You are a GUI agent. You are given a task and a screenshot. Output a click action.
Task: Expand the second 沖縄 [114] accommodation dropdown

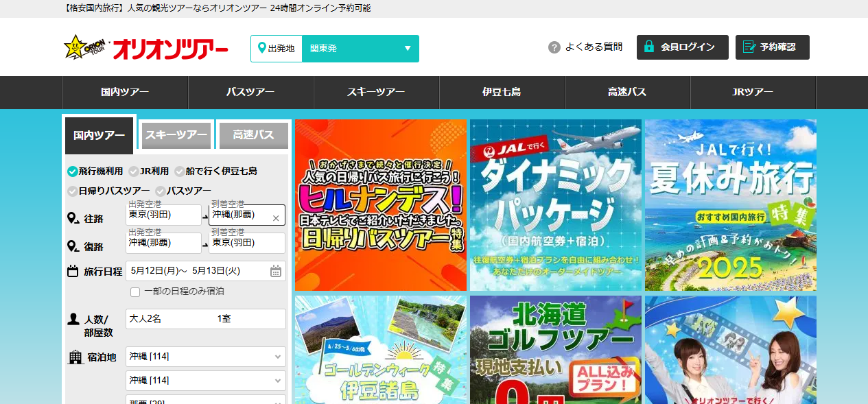[x=205, y=381]
